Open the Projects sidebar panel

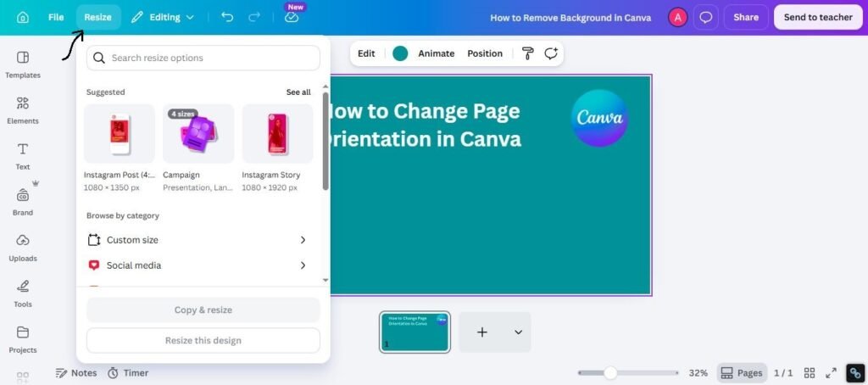pos(23,339)
